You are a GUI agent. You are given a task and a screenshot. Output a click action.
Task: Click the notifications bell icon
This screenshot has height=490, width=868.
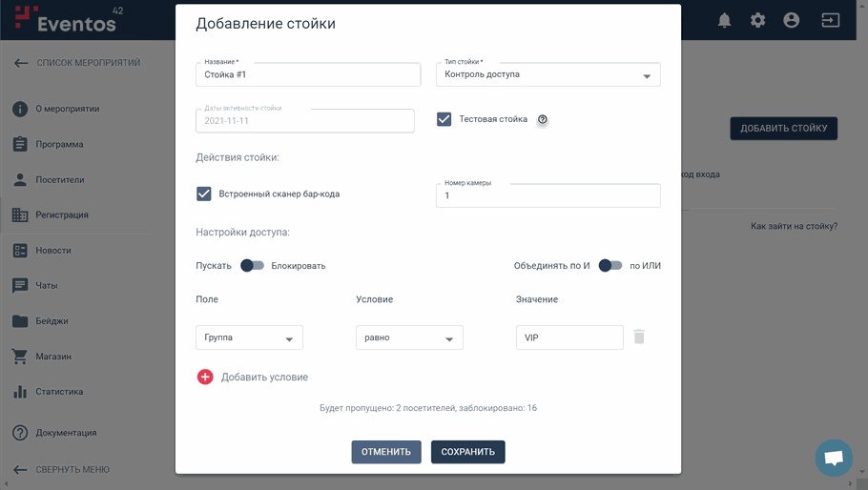click(724, 20)
